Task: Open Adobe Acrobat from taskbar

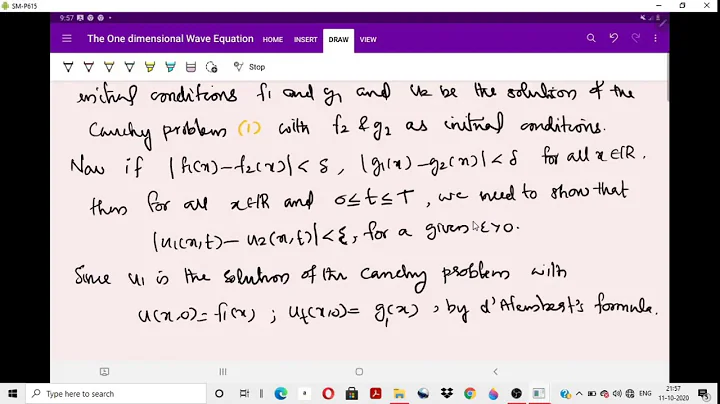Action: [376, 393]
